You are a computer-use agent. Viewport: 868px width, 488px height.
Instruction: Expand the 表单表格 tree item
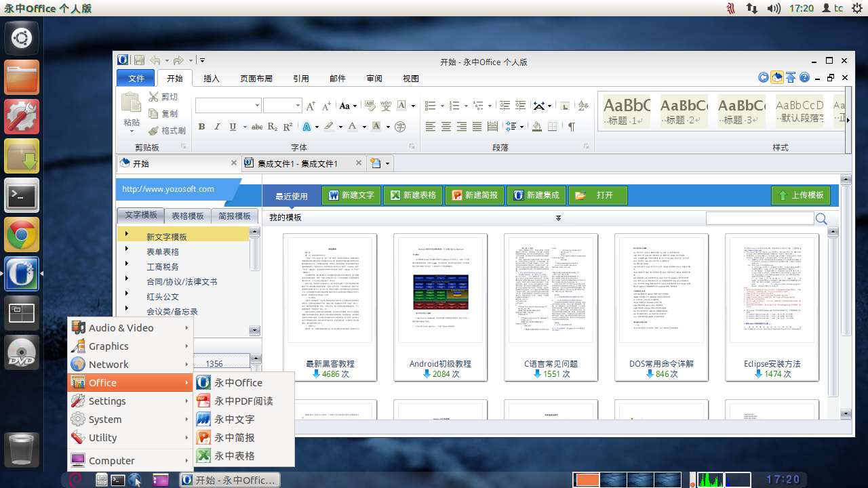127,249
